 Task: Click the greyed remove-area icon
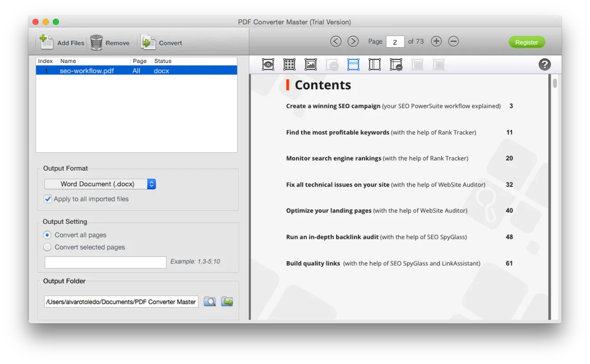pos(332,65)
